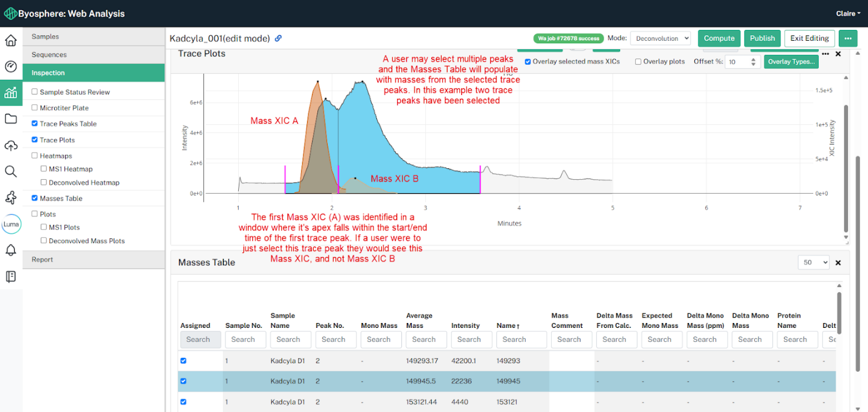Open the notifications bell icon

(11, 250)
